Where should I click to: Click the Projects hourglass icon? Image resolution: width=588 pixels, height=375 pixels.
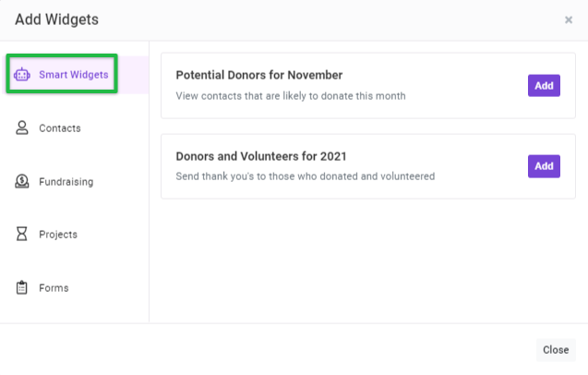point(22,234)
